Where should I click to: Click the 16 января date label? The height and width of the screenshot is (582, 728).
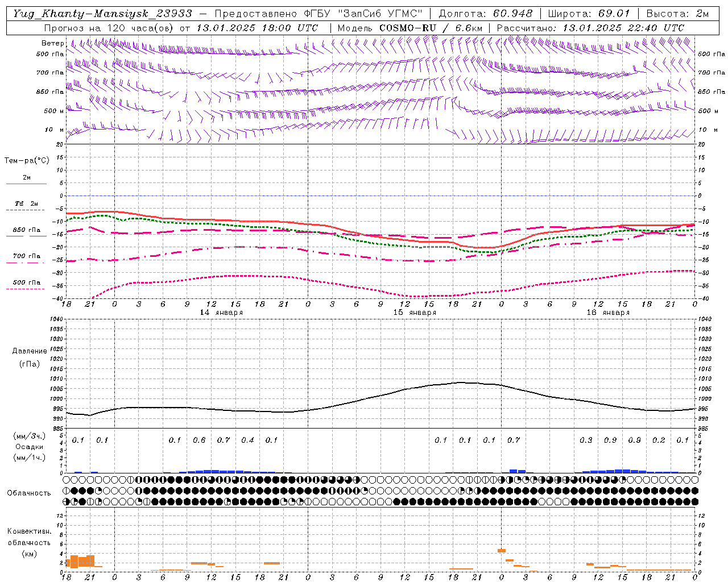tap(608, 313)
